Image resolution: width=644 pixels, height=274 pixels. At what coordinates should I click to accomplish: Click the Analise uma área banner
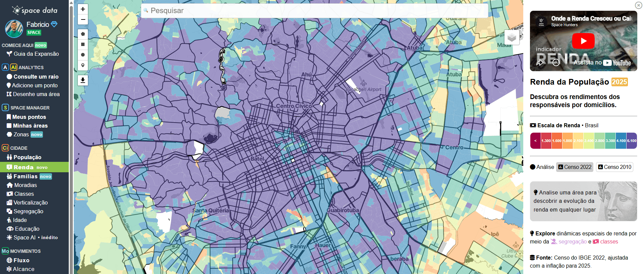tap(583, 201)
